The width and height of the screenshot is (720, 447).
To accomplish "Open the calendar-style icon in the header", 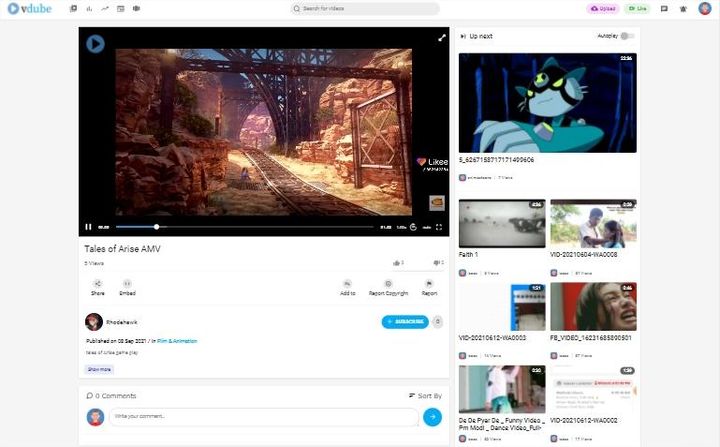I will point(121,8).
